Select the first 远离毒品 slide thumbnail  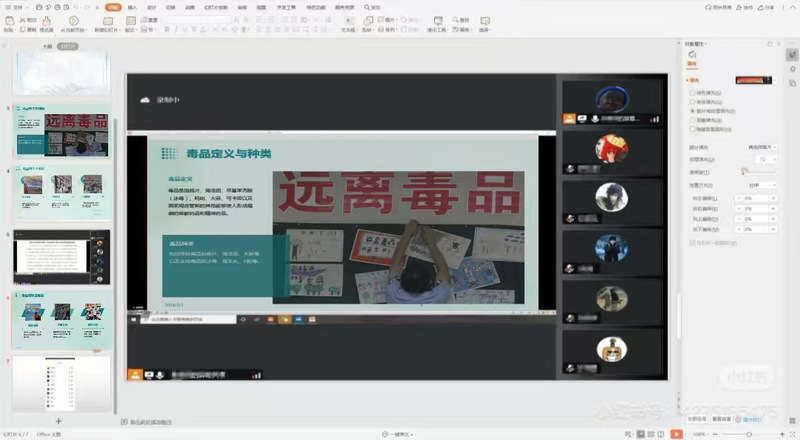(x=62, y=130)
